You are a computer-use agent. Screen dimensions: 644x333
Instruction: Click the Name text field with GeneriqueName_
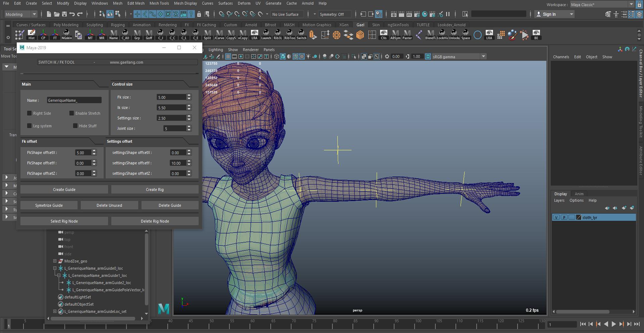click(x=74, y=100)
